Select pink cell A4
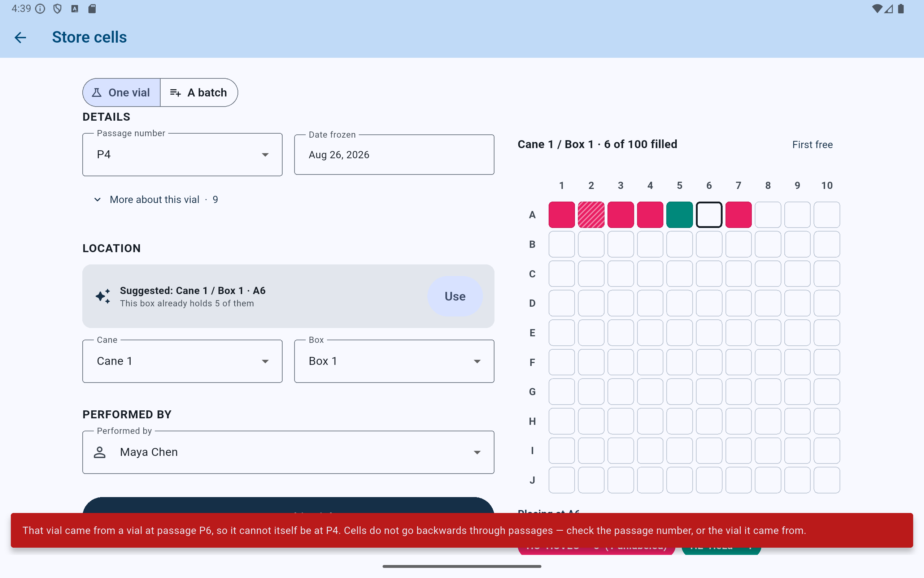This screenshot has width=924, height=578. coord(650,215)
